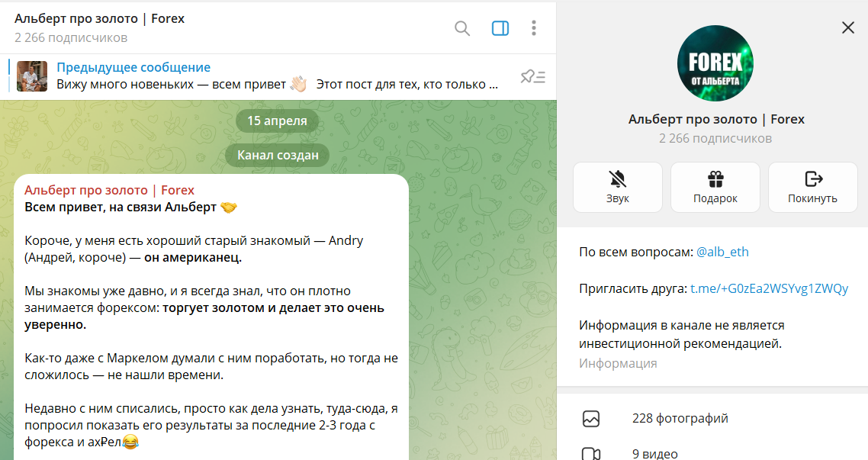
Task: Click the pinned preview text 'Вижу много новеньких'
Action: pyautogui.click(x=125, y=85)
